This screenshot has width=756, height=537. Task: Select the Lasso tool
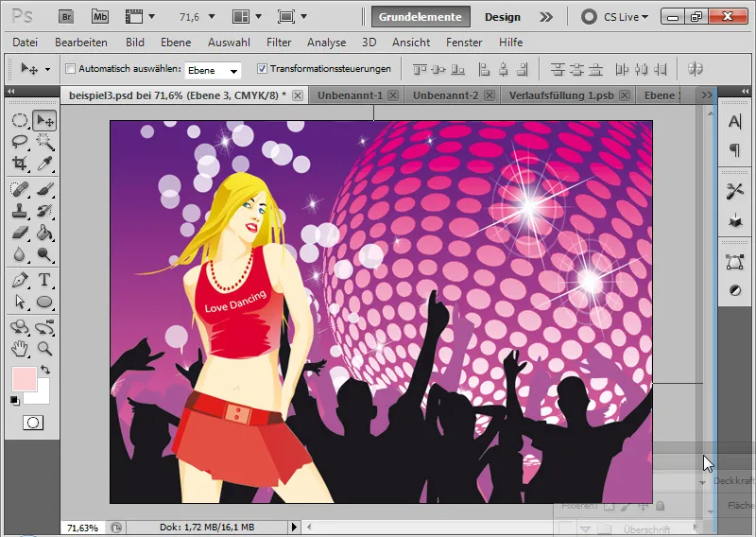click(x=20, y=142)
